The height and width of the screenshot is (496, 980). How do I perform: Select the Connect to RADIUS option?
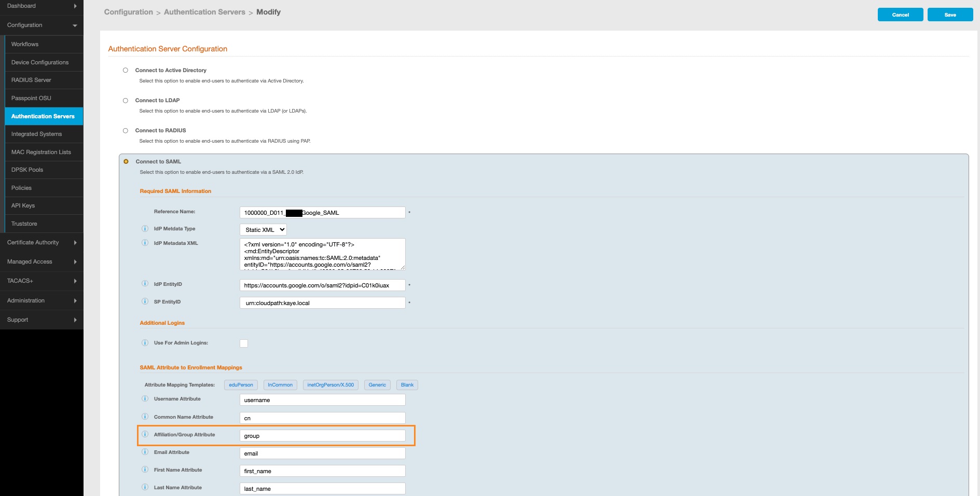[x=125, y=130]
